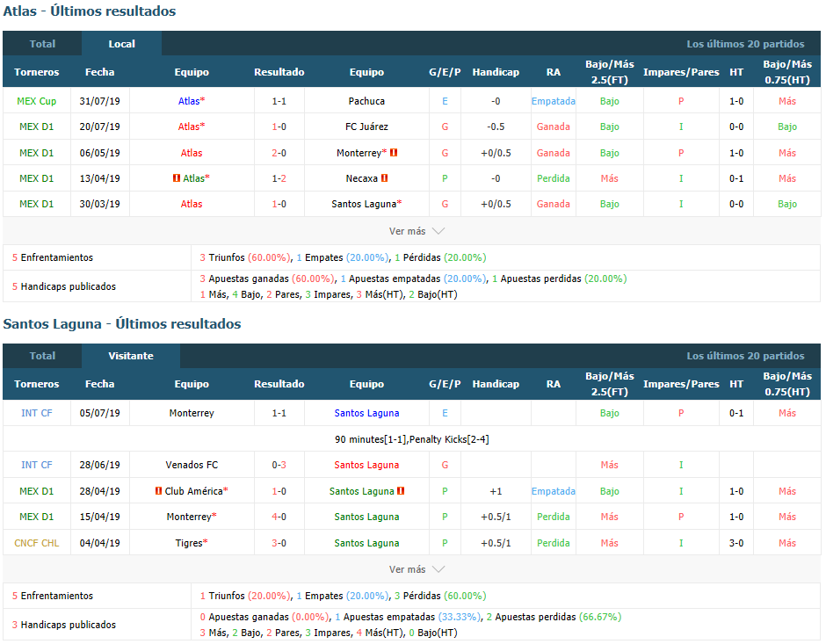Screen dimensions: 826x644
Task: Click Perdida RA value for Tigres match
Action: pyautogui.click(x=553, y=543)
